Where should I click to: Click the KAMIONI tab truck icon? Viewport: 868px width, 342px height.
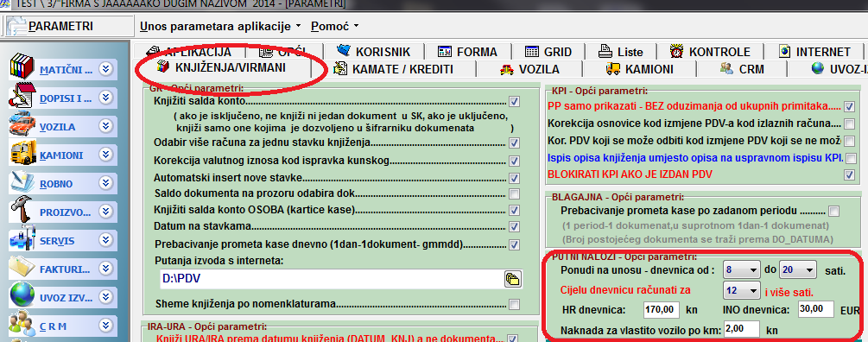click(613, 69)
